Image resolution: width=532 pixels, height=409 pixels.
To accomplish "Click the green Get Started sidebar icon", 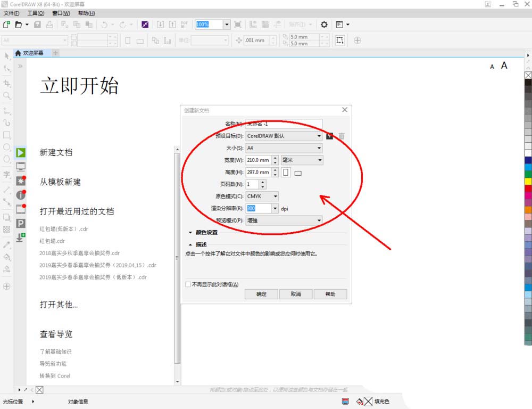I will (21, 153).
